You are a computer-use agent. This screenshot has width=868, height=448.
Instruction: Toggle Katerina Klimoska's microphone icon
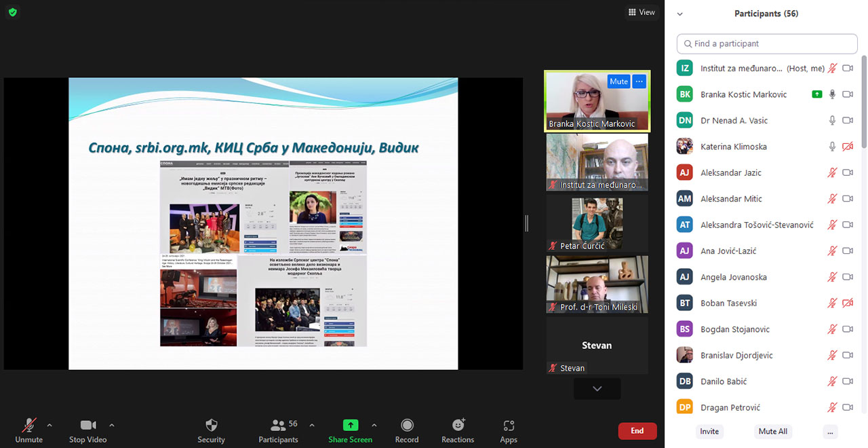(x=832, y=147)
